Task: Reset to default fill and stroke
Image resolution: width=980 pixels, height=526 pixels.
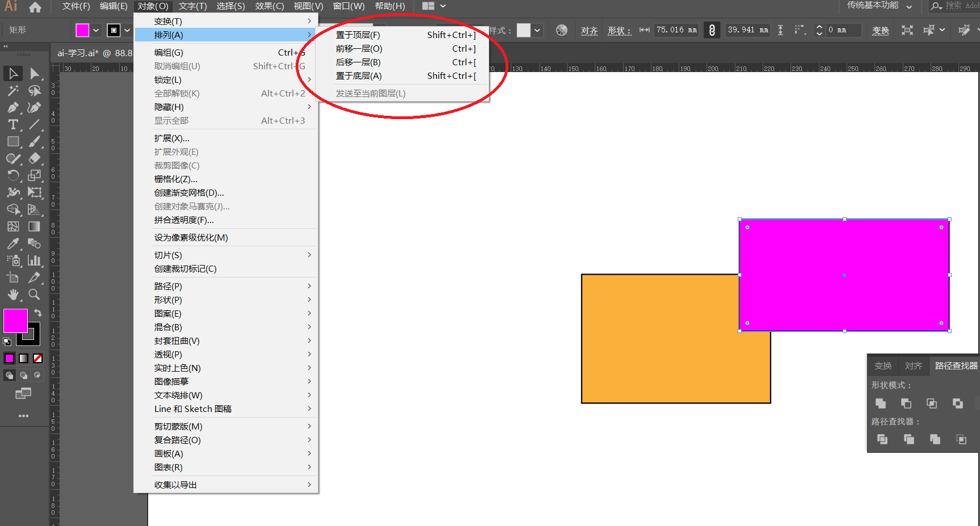Action: point(7,342)
